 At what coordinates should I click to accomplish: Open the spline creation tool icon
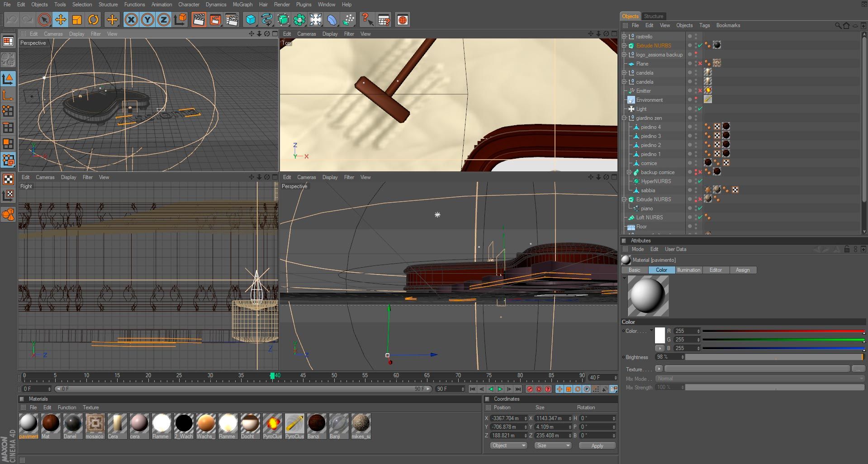coord(267,19)
